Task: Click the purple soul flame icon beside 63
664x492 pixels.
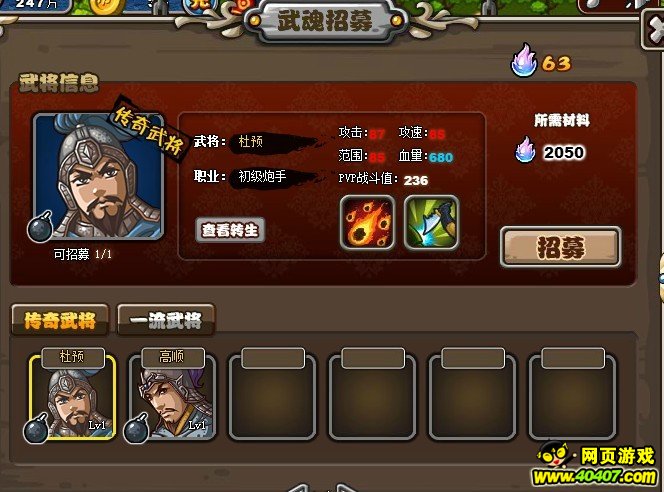Action: click(524, 60)
